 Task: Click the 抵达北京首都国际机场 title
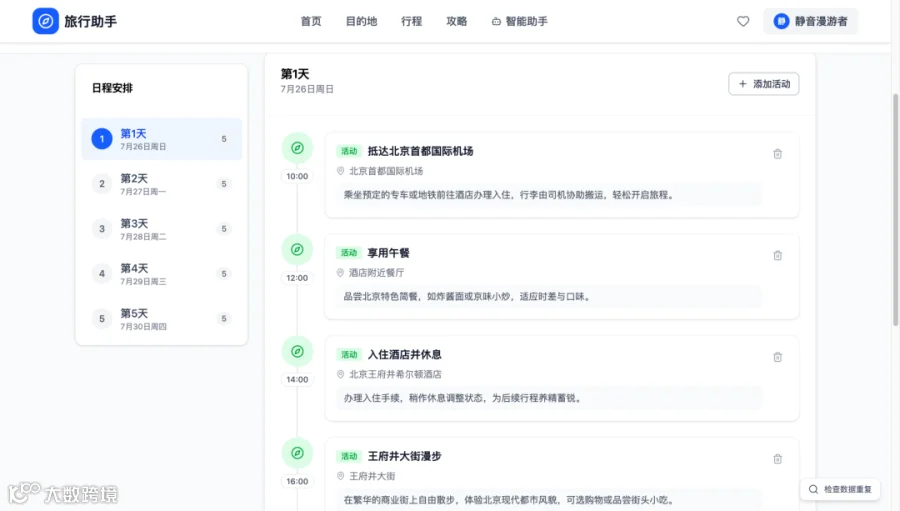[x=420, y=151]
